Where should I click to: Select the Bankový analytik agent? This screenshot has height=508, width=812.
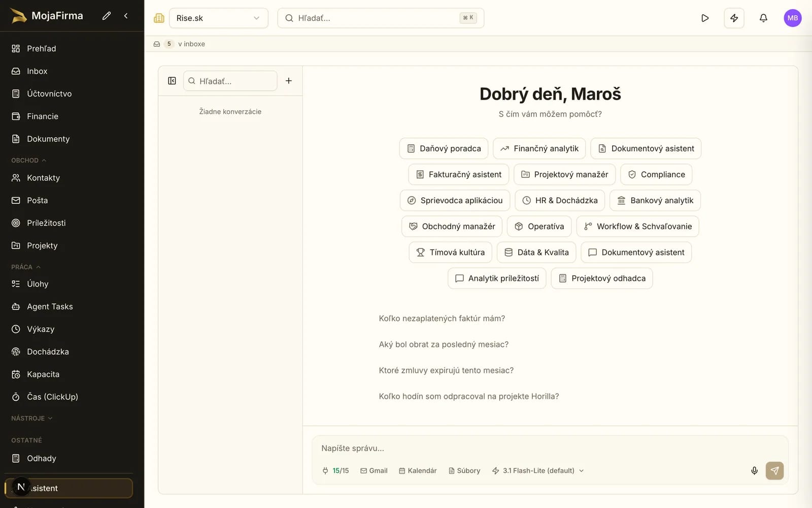(655, 200)
